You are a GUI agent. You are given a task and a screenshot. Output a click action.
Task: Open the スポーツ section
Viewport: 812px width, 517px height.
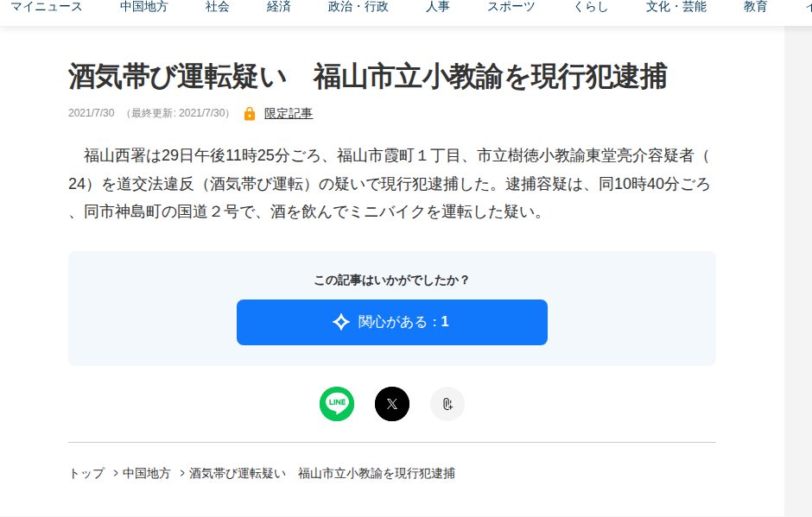511,7
